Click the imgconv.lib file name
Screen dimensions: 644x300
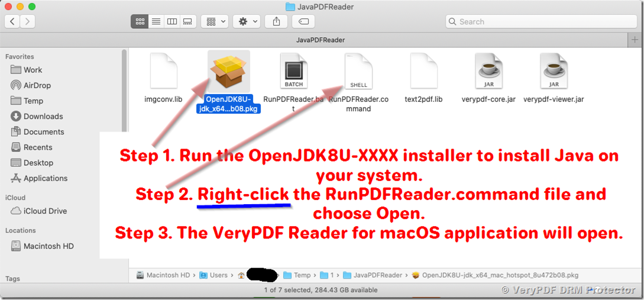[163, 99]
